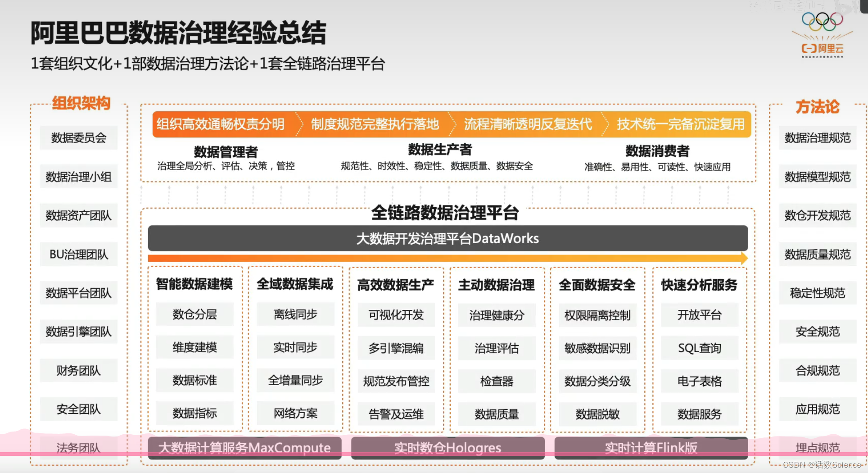This screenshot has height=473, width=868.
Task: Click the 全链路数据治理平台 title
Action: (x=445, y=213)
